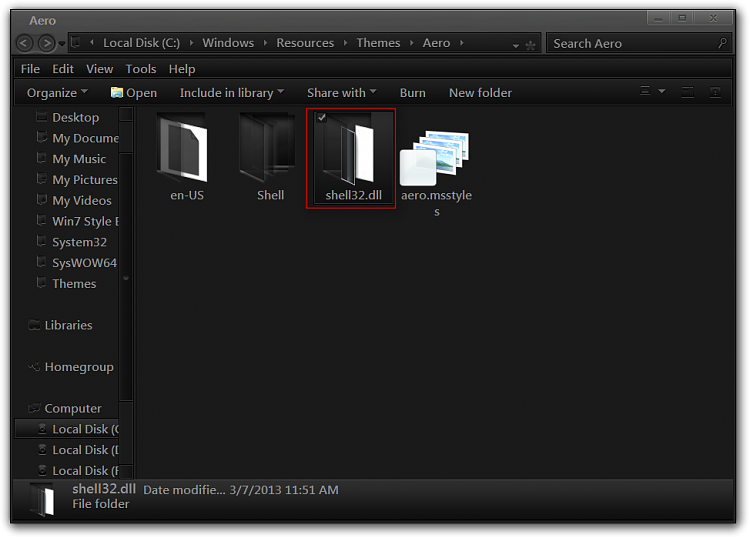
Task: Select My Music in navigation pane
Action: (x=79, y=159)
